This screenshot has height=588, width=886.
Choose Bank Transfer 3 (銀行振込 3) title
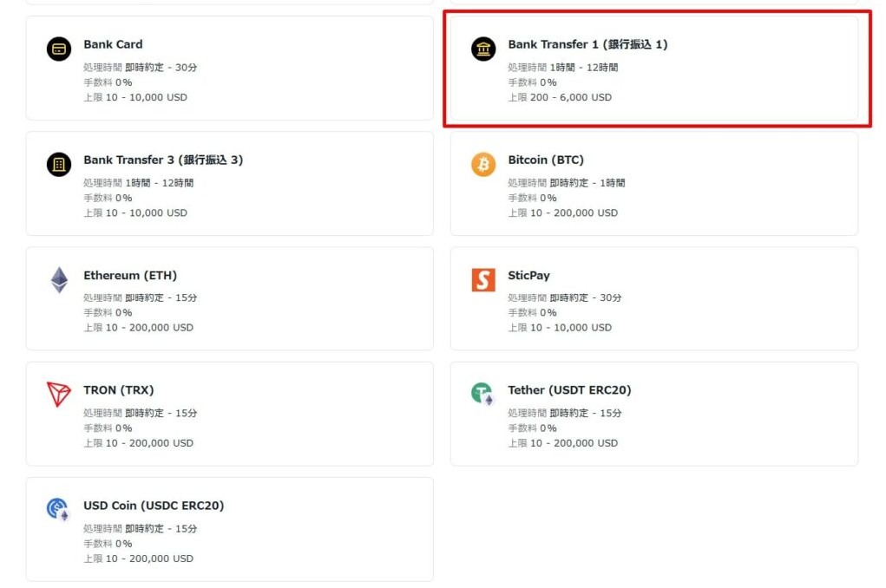(163, 160)
